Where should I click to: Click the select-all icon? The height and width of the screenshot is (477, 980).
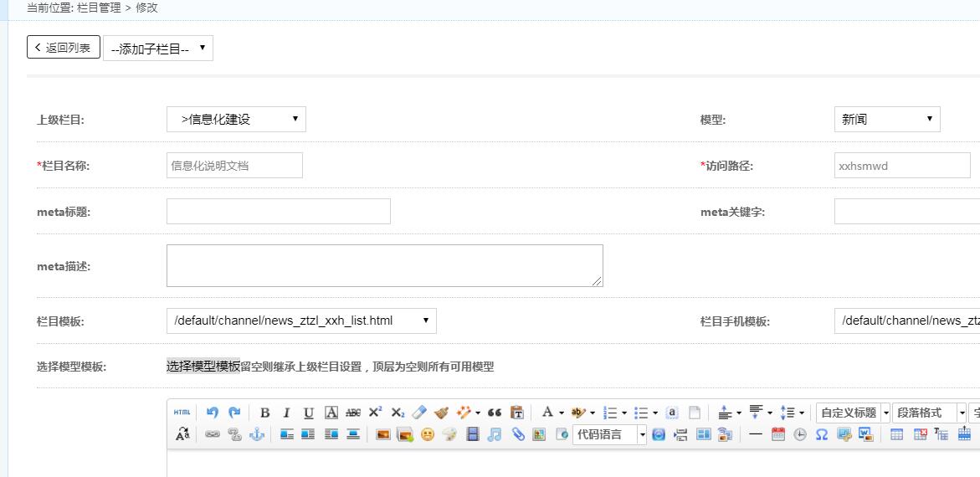(672, 413)
